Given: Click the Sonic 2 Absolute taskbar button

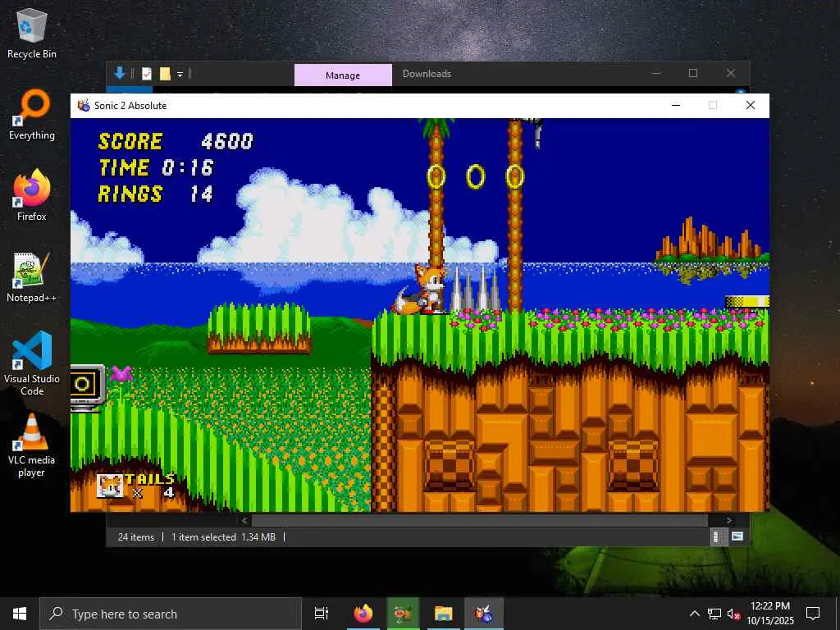Looking at the screenshot, I should click(484, 614).
